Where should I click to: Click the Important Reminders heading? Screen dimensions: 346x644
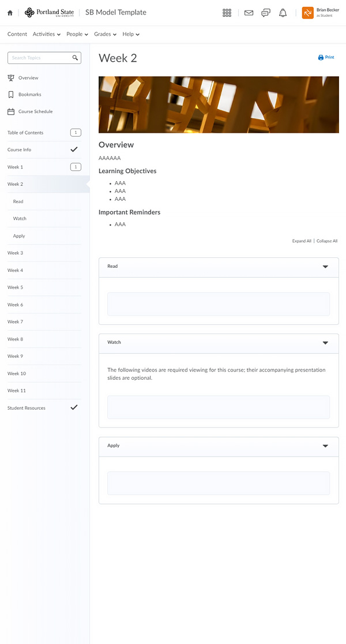pos(129,212)
